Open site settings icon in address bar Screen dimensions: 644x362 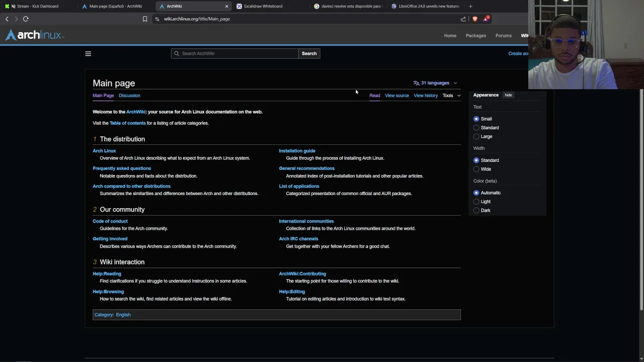[x=157, y=19]
